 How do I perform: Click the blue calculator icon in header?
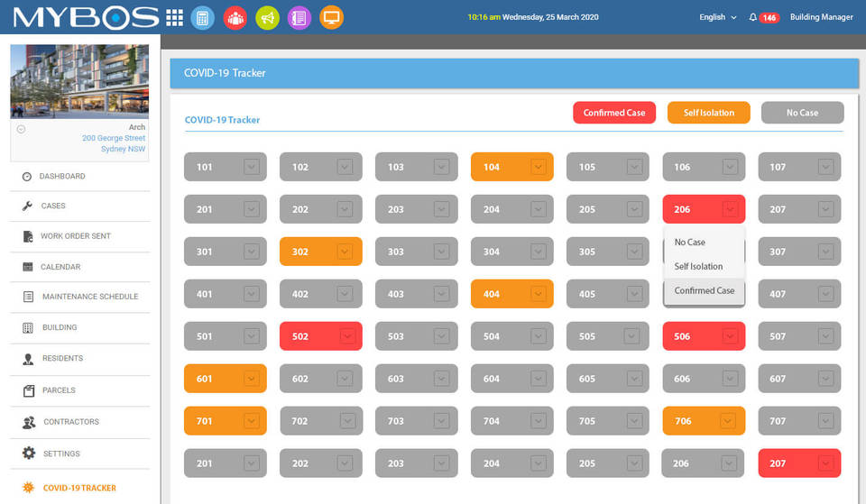point(203,18)
